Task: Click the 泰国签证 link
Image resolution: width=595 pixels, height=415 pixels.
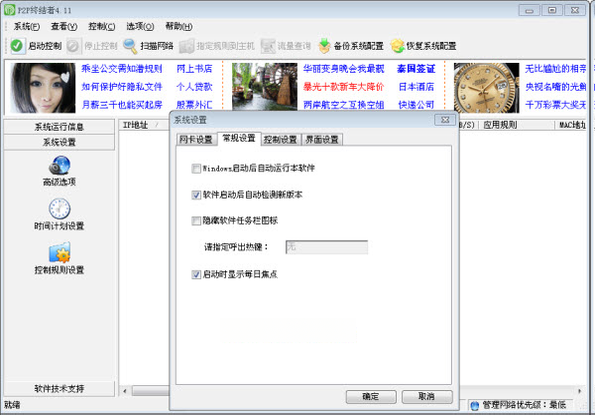Action: coord(416,69)
